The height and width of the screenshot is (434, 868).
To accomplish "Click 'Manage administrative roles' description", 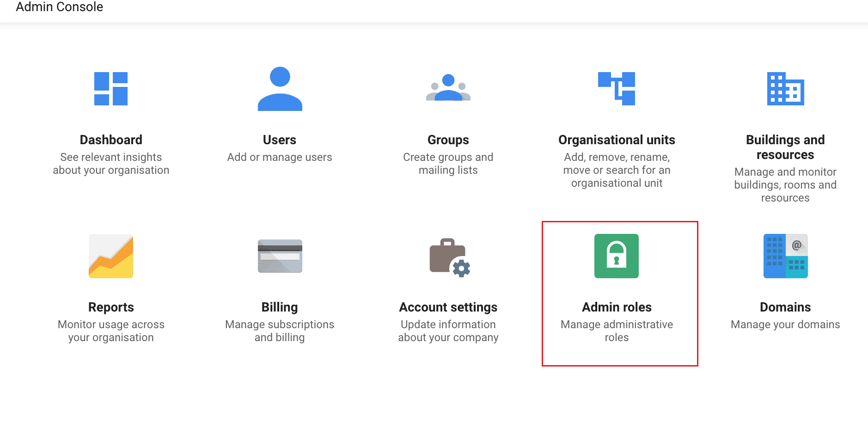I will (x=617, y=331).
